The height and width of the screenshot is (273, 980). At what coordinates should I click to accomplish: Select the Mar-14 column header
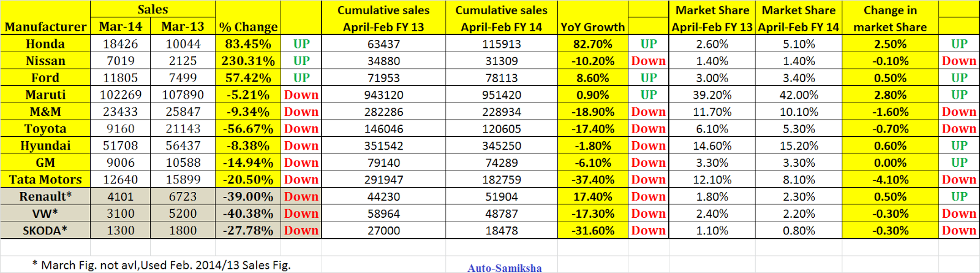pos(120,26)
